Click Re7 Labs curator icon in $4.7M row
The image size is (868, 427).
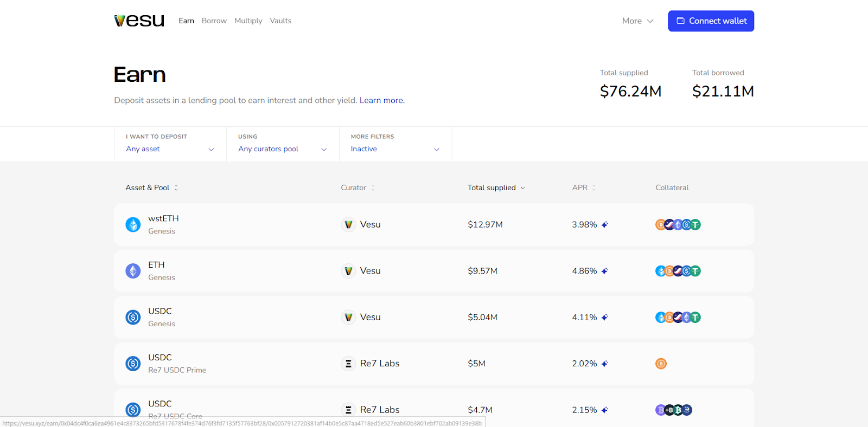tap(348, 410)
